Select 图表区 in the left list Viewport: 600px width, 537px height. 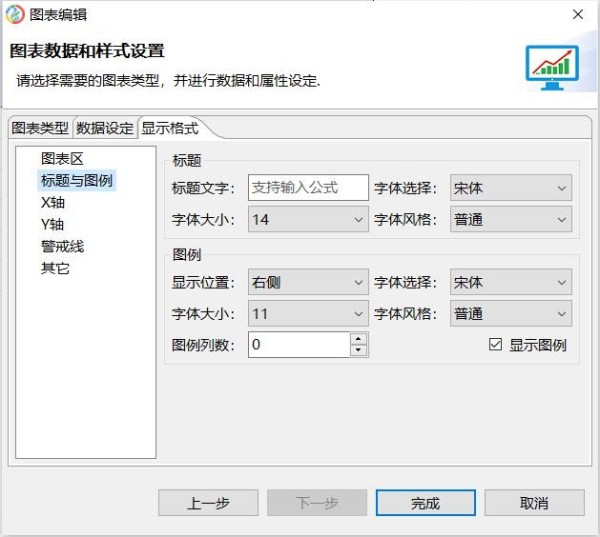(62, 158)
